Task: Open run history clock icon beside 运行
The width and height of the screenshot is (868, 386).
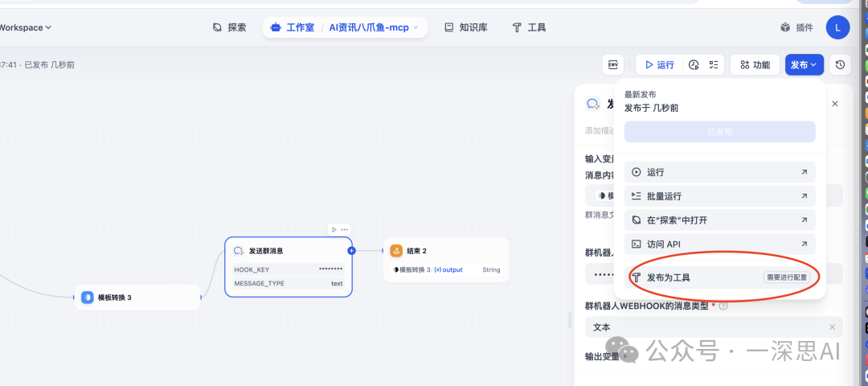Action: [x=693, y=65]
